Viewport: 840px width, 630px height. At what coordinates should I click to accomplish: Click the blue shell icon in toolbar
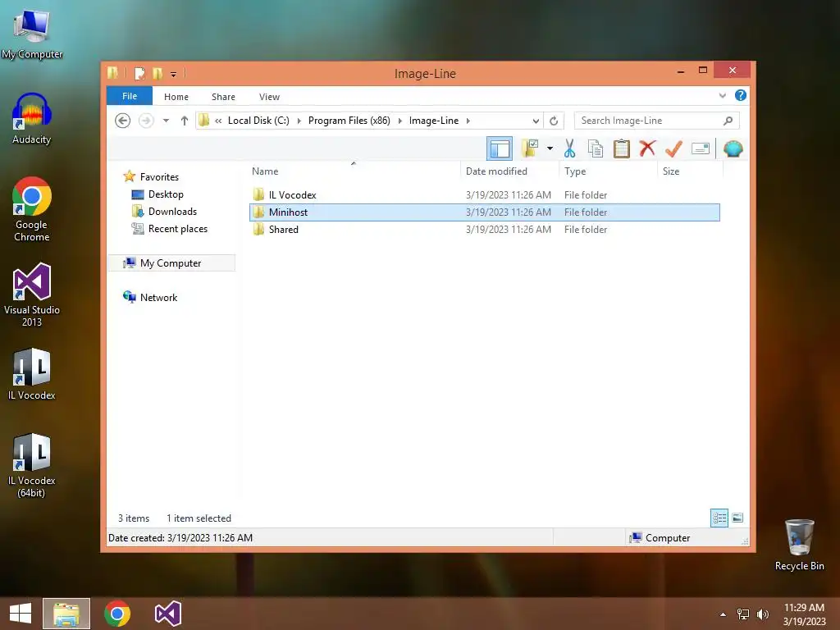click(x=733, y=148)
